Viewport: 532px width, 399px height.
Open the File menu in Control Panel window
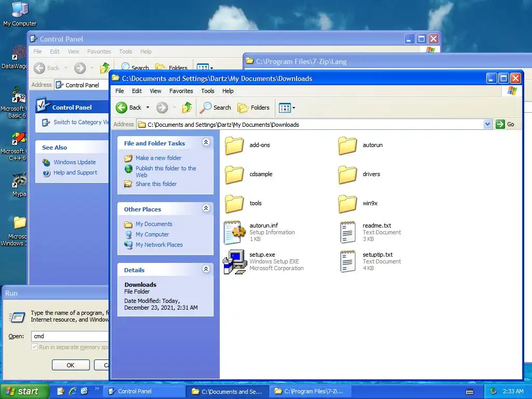pos(37,51)
